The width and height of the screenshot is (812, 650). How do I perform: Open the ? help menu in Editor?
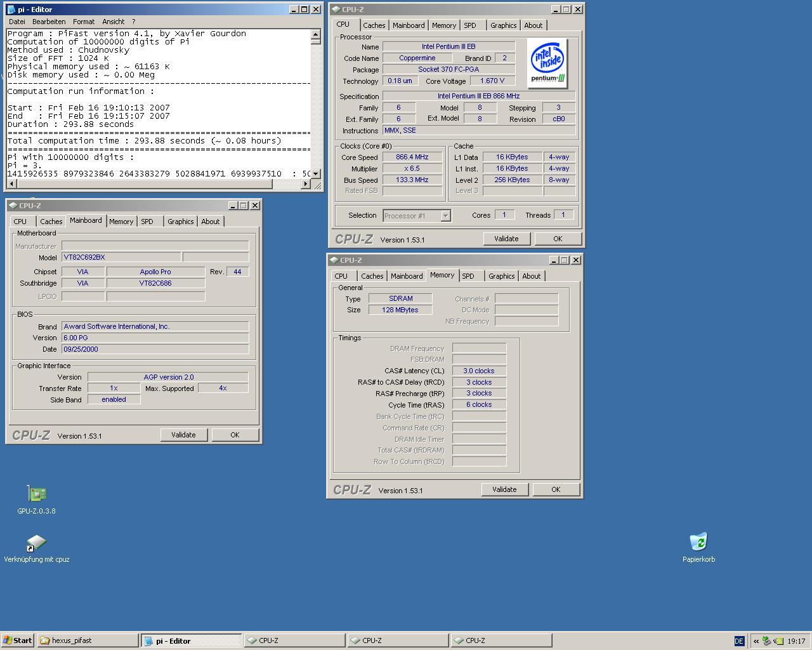(x=133, y=22)
